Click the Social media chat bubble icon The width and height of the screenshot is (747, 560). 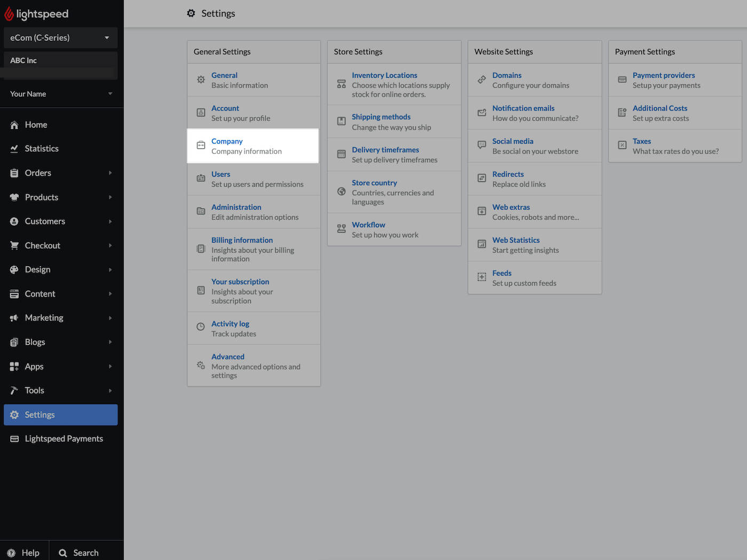click(x=482, y=145)
